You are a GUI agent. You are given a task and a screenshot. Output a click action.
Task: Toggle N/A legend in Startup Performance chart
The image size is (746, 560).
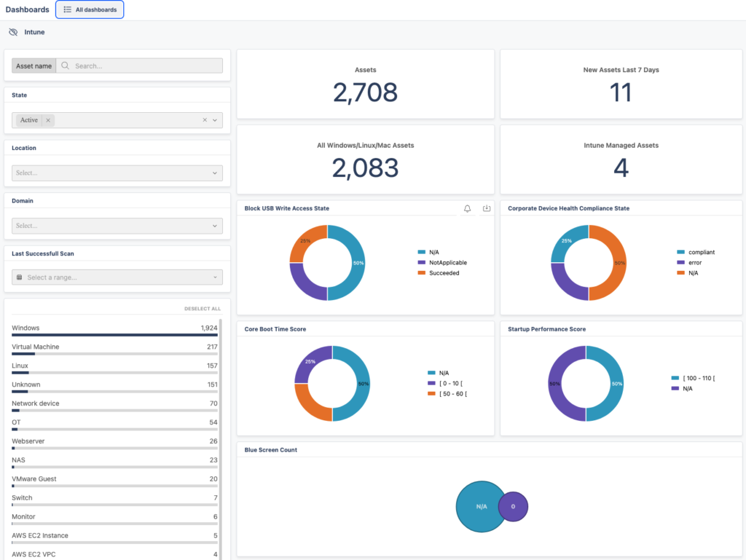coord(682,389)
